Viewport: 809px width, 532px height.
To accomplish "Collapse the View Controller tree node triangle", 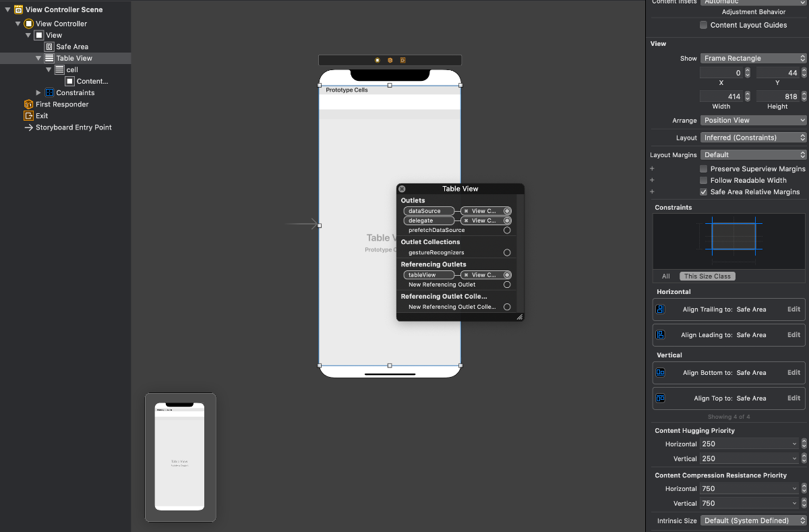I will (18, 24).
